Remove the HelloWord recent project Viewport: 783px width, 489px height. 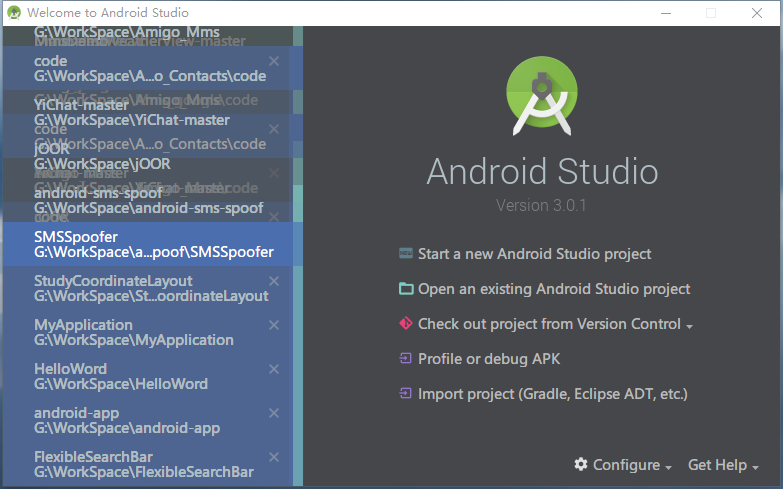click(x=274, y=369)
